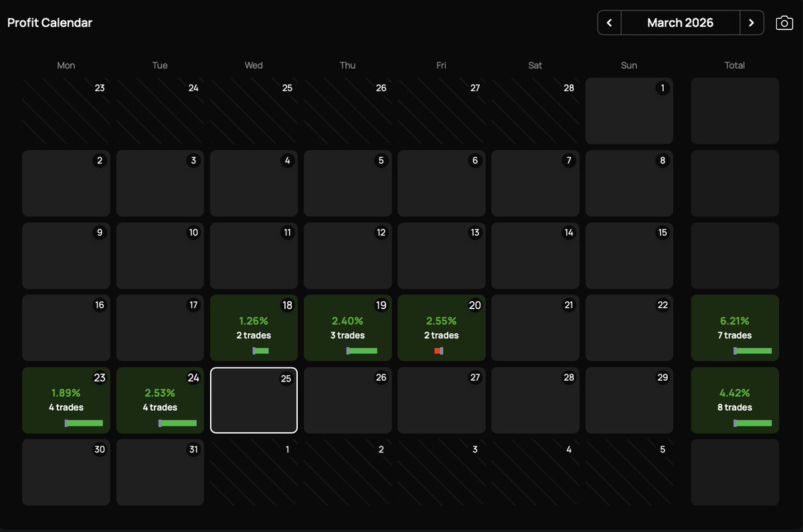Select the Sunday 29 cell
803x532 pixels.
coord(629,400)
